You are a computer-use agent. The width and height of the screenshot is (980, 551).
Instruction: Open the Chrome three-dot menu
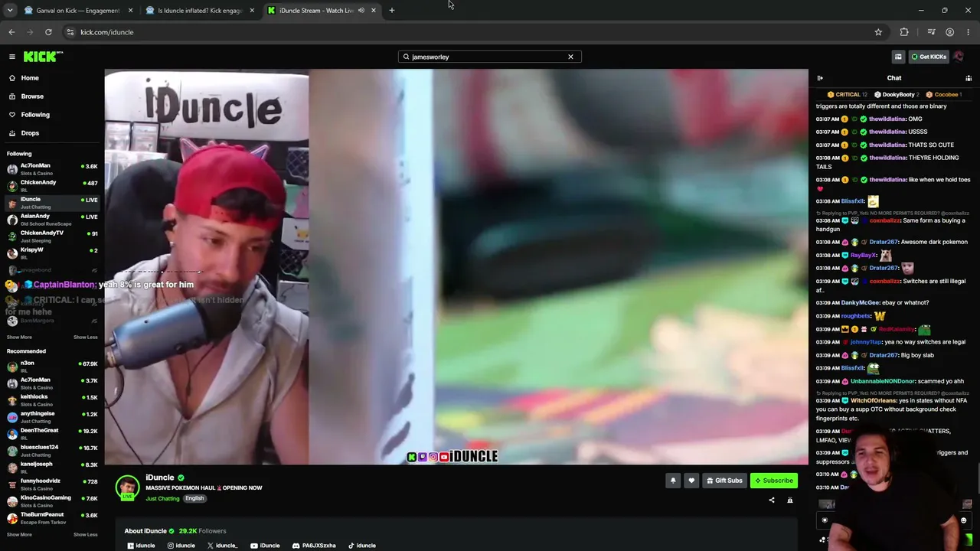[x=969, y=32]
